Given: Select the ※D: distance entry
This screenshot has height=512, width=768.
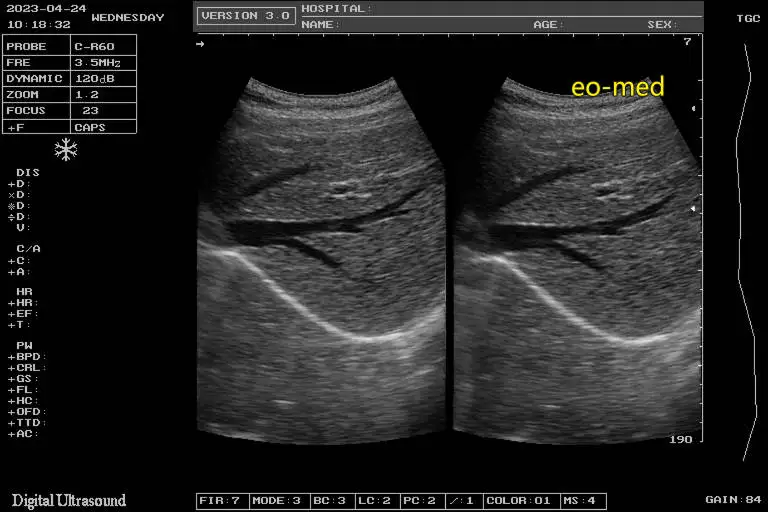Looking at the screenshot, I should 19,206.
